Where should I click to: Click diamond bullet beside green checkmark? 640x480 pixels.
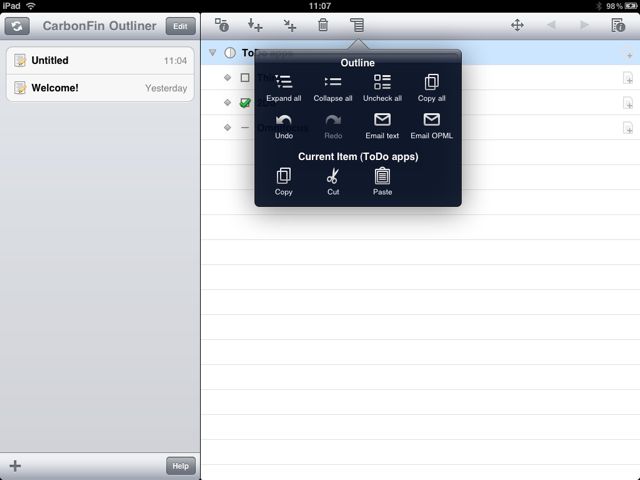227,102
